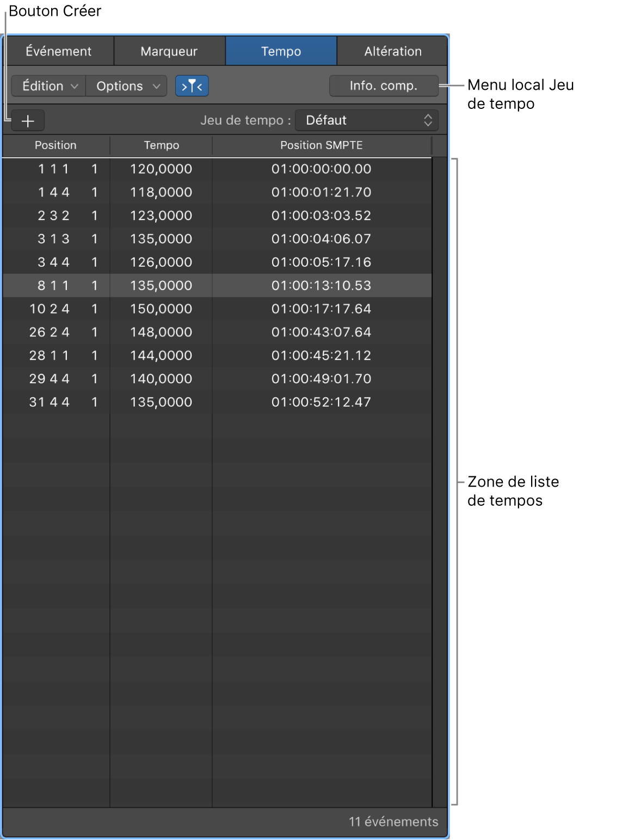641x840 pixels.
Task: Select the Tempo tab
Action: [281, 51]
